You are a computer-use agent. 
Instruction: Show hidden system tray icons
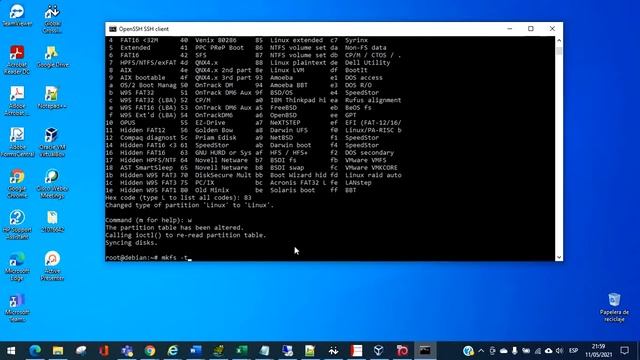(x=481, y=351)
